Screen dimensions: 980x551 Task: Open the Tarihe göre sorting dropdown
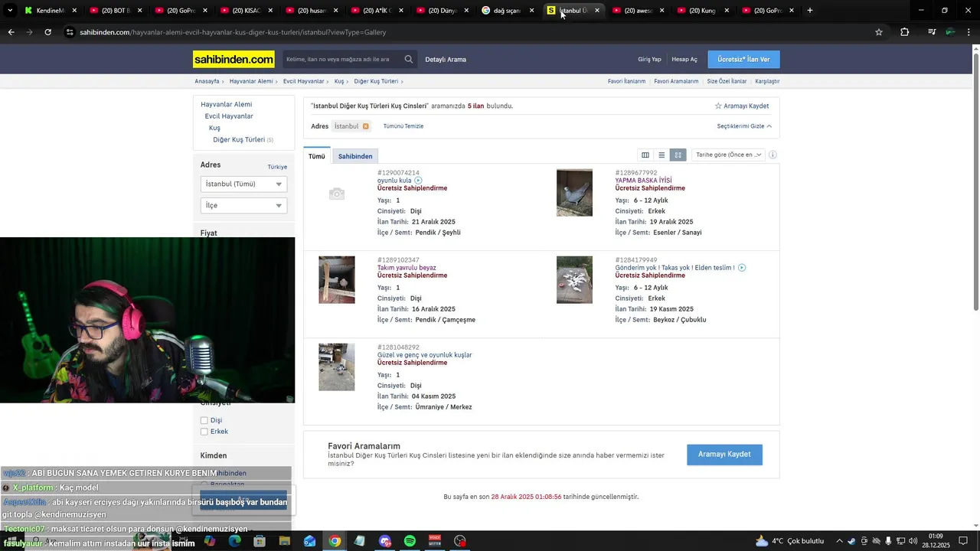coord(728,155)
